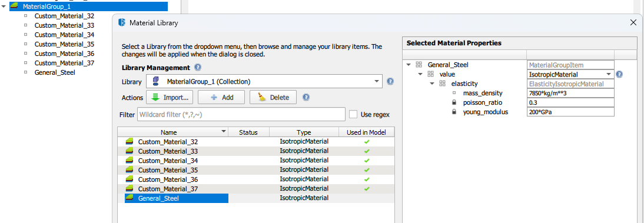Screen dimensions: 644x223
Task: Open help icon beside IsotropicMaterial value dropdown
Action: point(619,74)
